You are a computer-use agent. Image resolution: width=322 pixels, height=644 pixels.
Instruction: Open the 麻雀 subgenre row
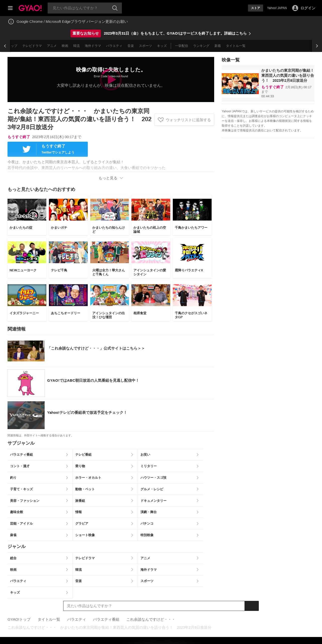40,535
